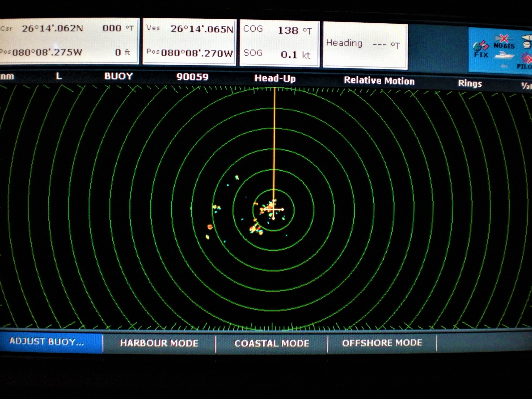Image resolution: width=532 pixels, height=399 pixels.
Task: Click the NOAIS red X symbol
Action: click(504, 38)
